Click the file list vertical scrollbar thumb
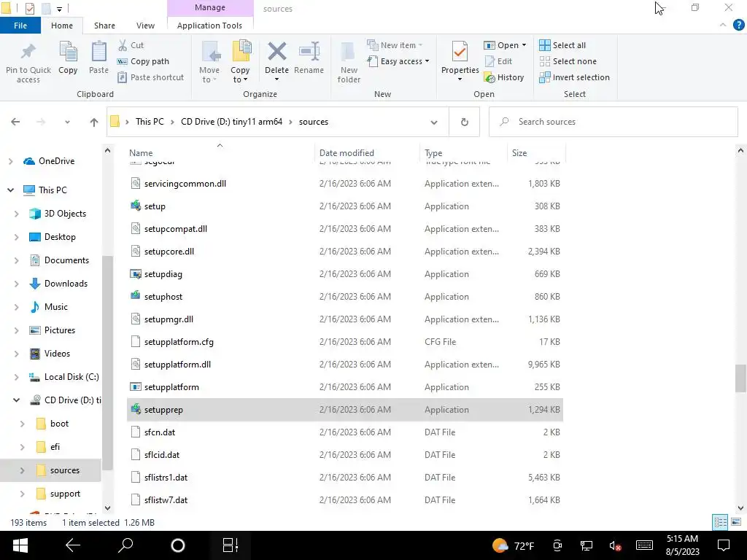Screen dimensions: 747x560 point(740,378)
